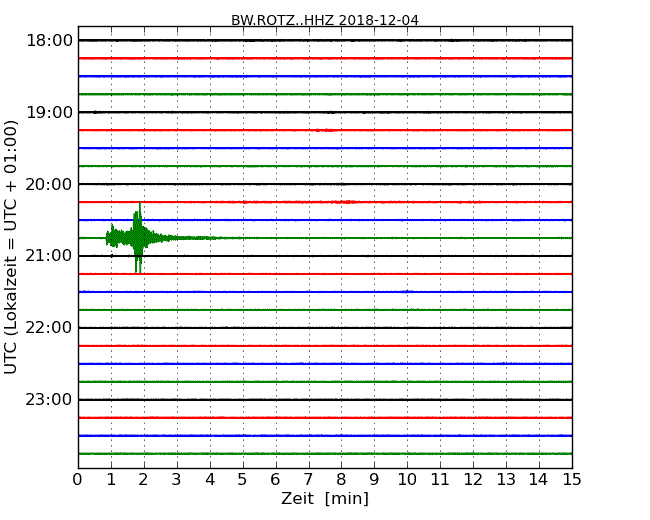Click x-axis tick label 7
The width and height of the screenshot is (650, 520).
pos(308,480)
